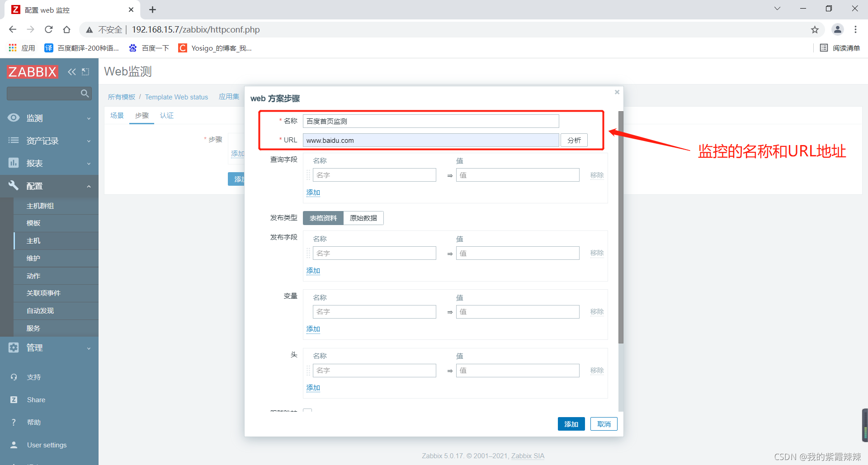Click the not-secure warning icon
Viewport: 868px width, 465px height.
[90, 29]
